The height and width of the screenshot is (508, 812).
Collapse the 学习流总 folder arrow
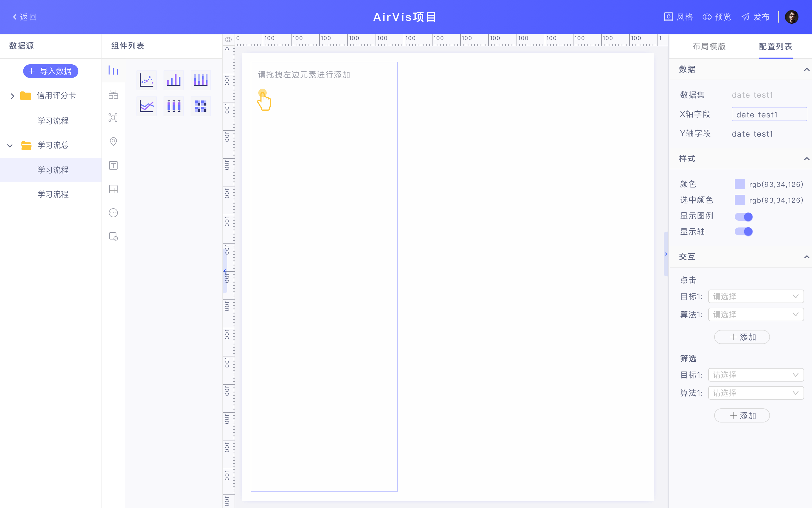[10, 146]
